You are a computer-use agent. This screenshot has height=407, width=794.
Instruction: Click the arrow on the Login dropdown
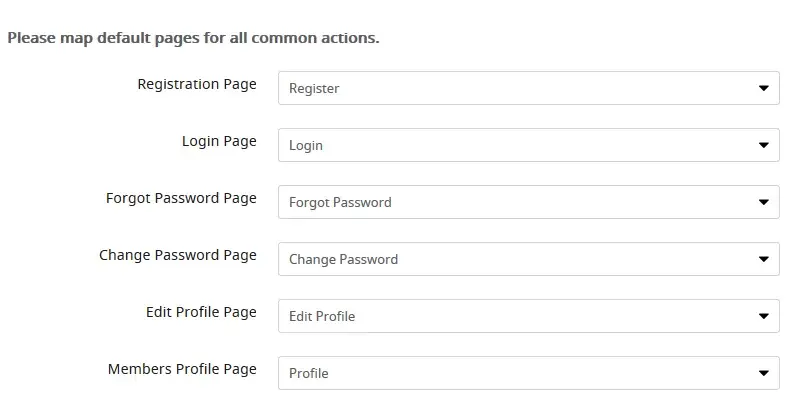coord(764,145)
